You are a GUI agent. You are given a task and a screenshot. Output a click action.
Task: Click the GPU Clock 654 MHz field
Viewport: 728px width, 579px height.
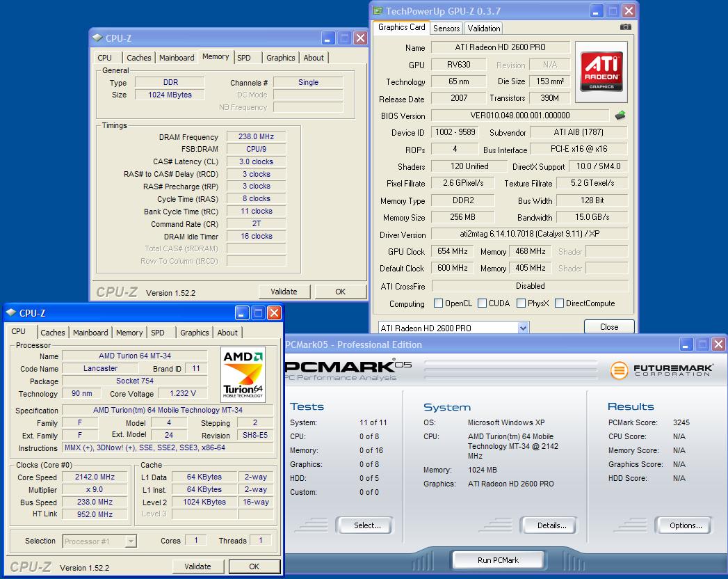pyautogui.click(x=452, y=251)
